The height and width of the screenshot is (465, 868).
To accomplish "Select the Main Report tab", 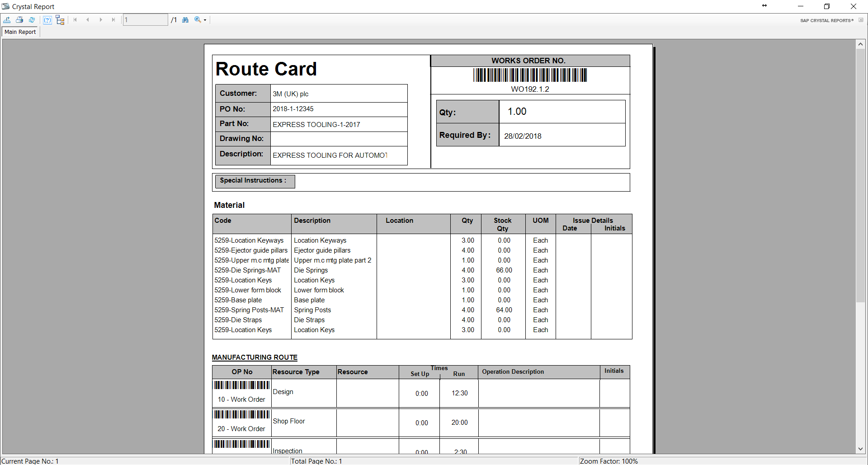I will click(x=20, y=32).
